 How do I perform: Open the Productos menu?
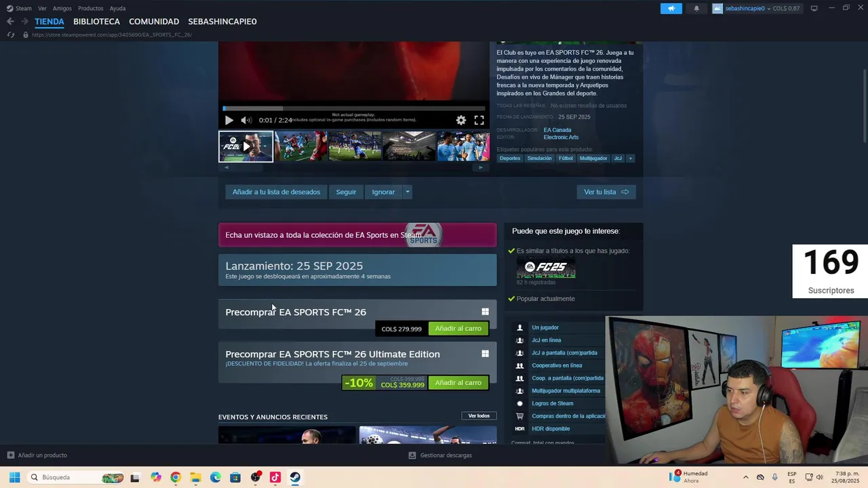point(91,8)
